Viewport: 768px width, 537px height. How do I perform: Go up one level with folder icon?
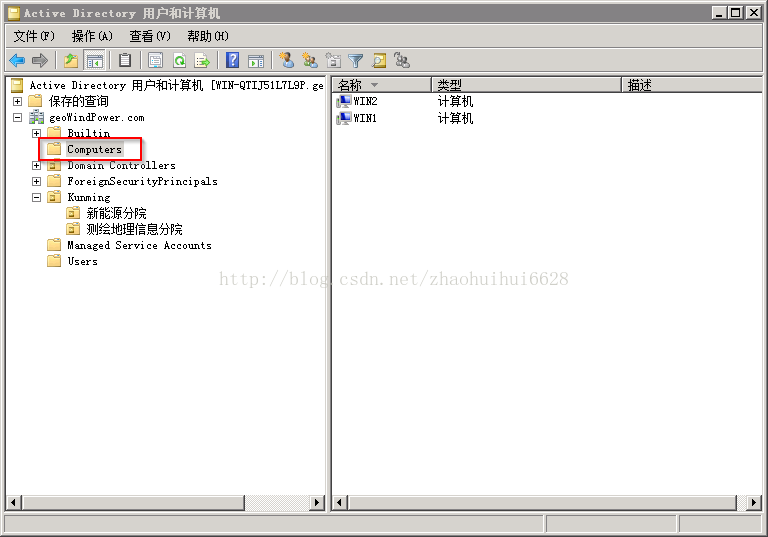tap(71, 61)
